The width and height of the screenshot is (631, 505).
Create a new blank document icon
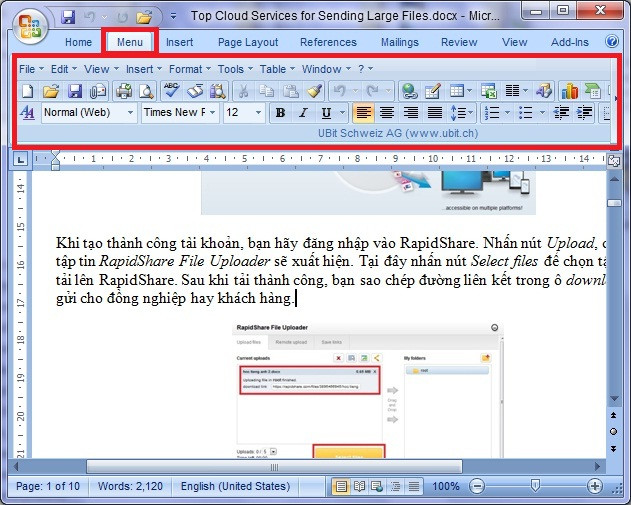point(28,91)
